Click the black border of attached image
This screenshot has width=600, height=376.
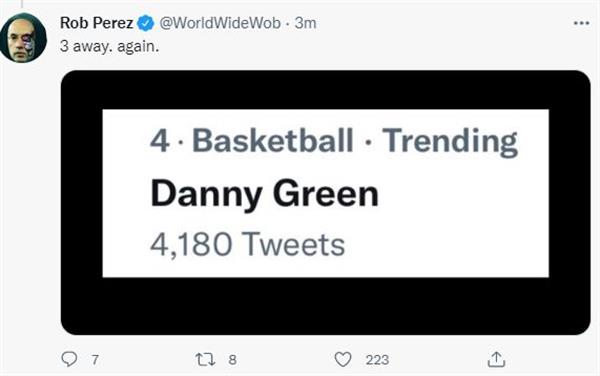point(325,306)
